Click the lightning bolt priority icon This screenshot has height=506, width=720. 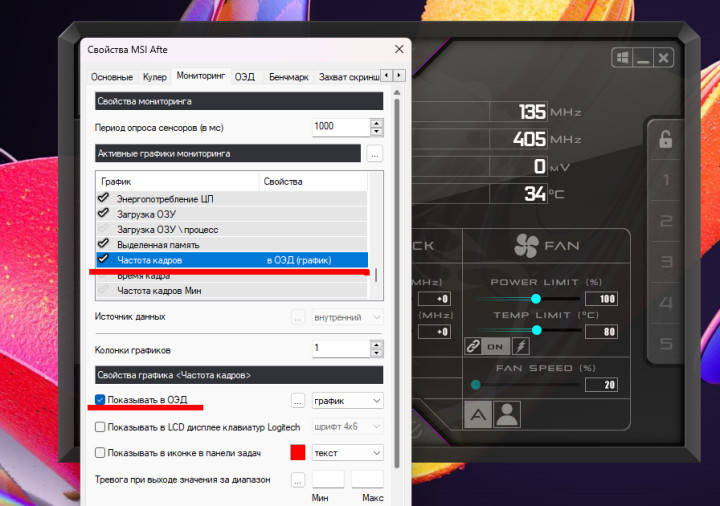pos(520,346)
